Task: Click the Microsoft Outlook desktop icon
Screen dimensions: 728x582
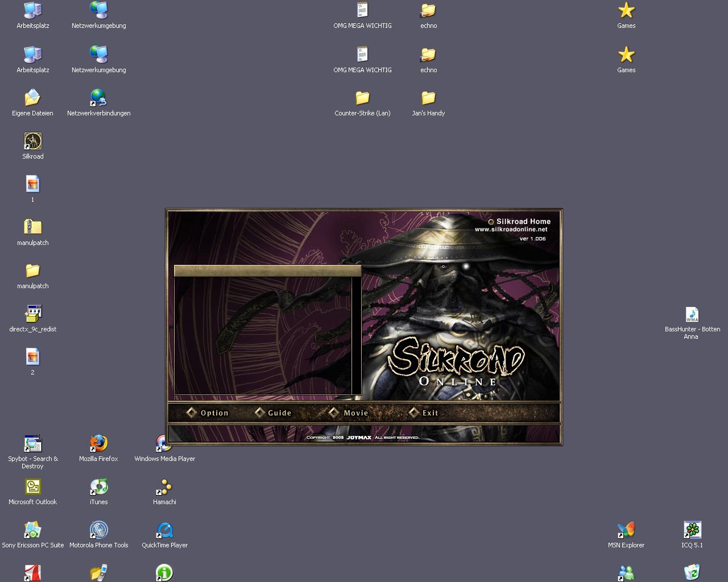Action: tap(32, 487)
